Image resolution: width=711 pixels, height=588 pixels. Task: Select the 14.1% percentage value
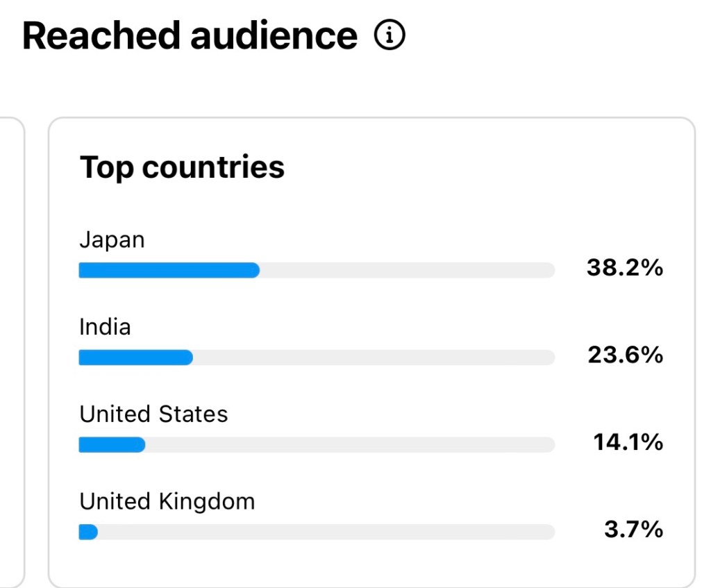point(628,442)
